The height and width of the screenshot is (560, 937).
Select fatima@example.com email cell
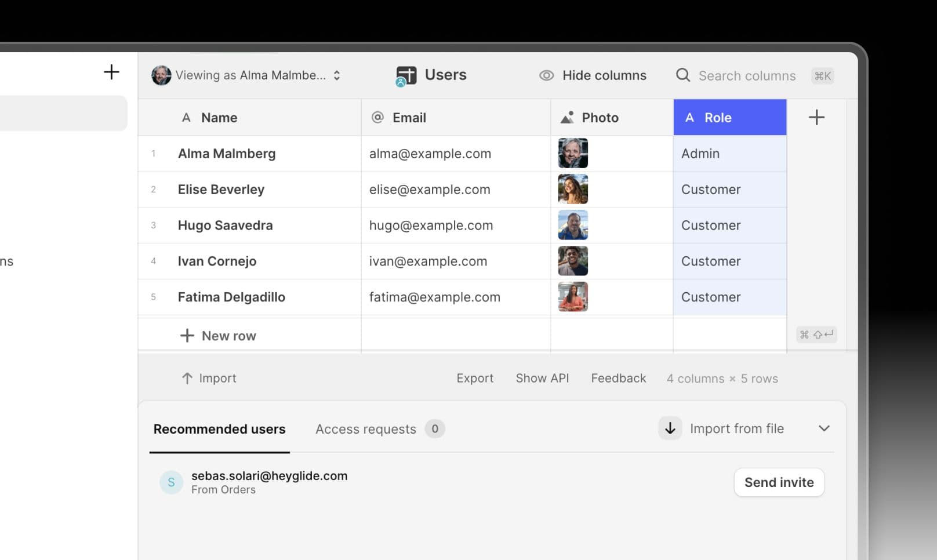[456, 297]
